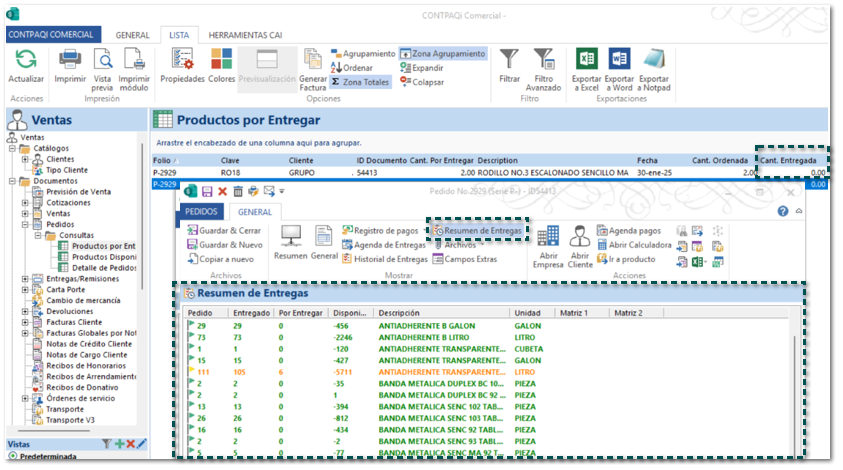Click the Abrir Cliente person icon
Image resolution: width=843 pixels, height=470 pixels.
580,237
